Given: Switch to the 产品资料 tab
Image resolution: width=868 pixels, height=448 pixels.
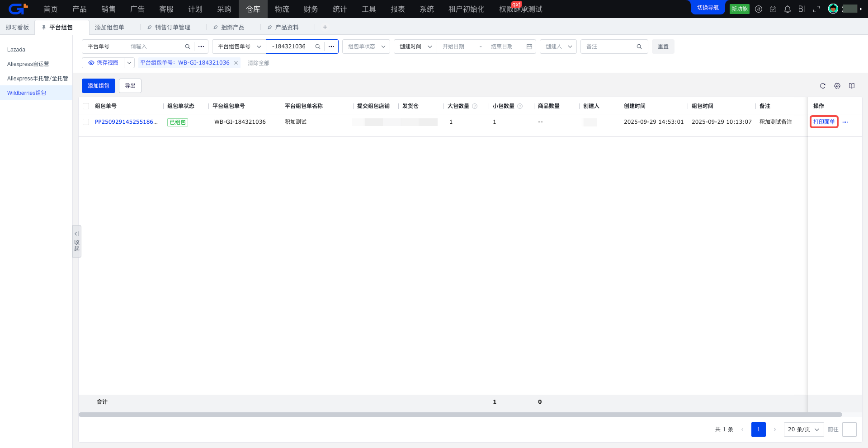Looking at the screenshot, I should coord(287,28).
